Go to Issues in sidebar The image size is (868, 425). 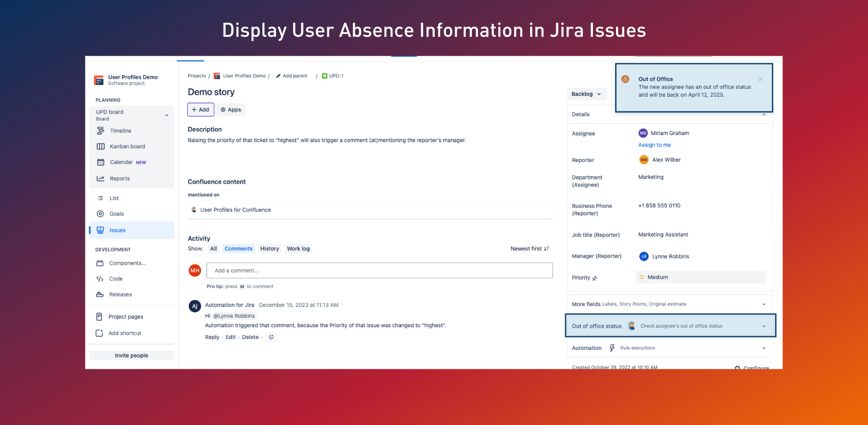[x=132, y=230]
